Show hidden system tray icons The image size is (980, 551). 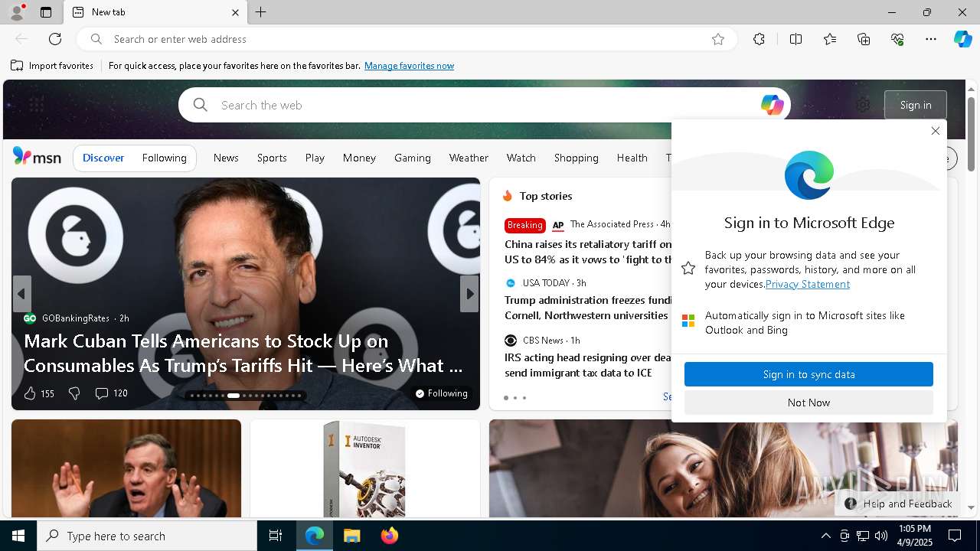825,536
